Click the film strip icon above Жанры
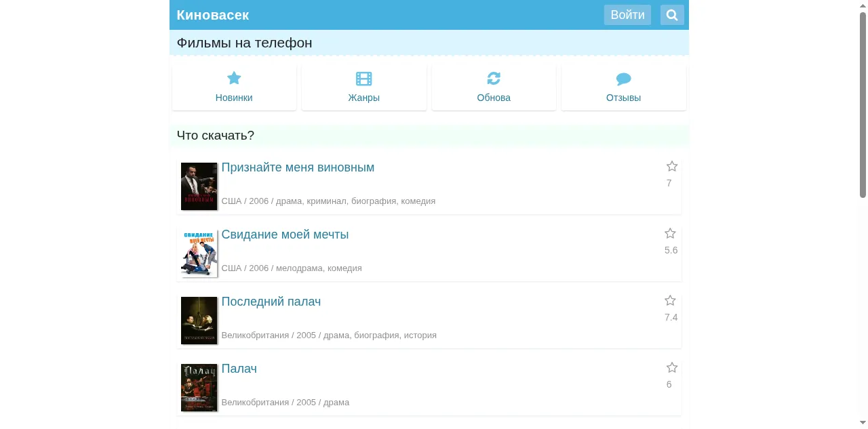 [x=364, y=79]
